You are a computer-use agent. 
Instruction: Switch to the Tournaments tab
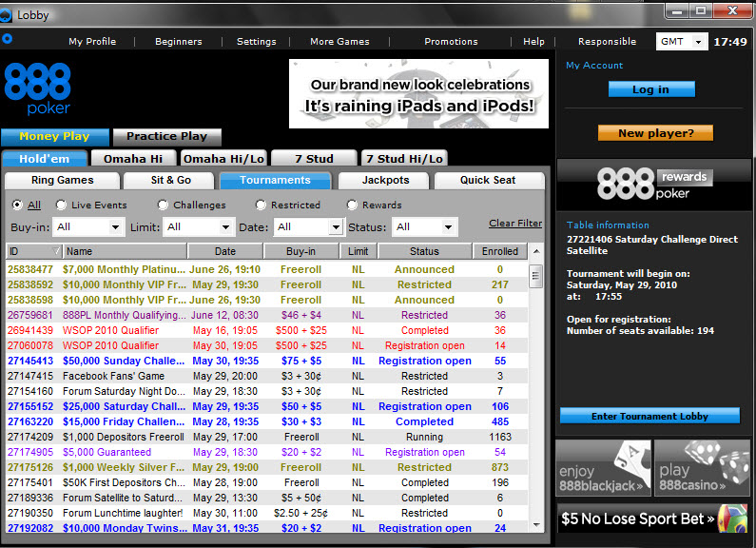[x=276, y=181]
